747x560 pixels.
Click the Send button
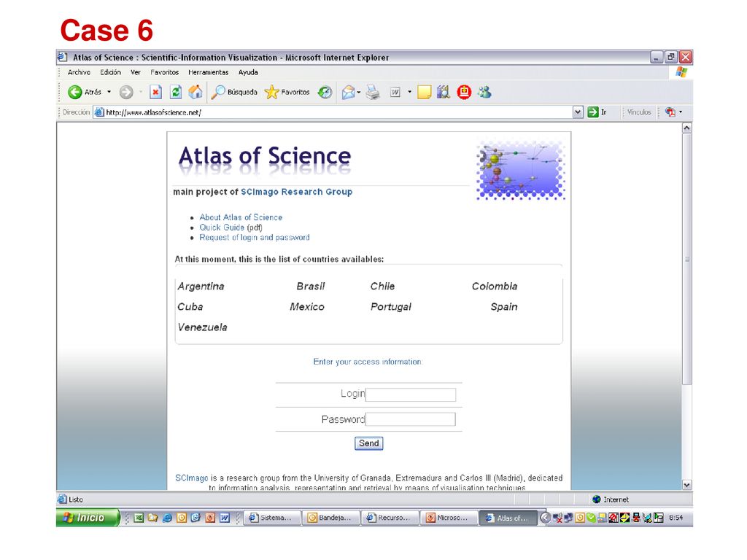coord(368,443)
